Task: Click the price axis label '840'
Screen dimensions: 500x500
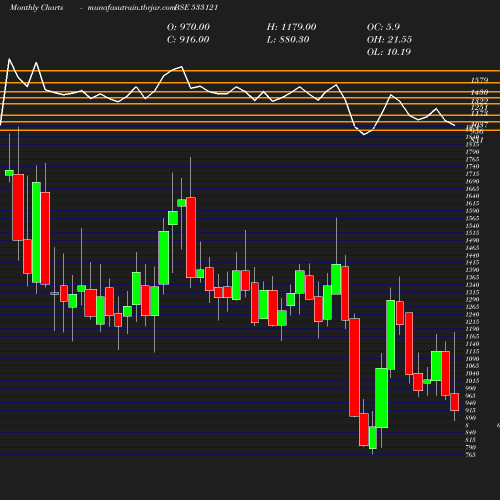Action: click(471, 432)
